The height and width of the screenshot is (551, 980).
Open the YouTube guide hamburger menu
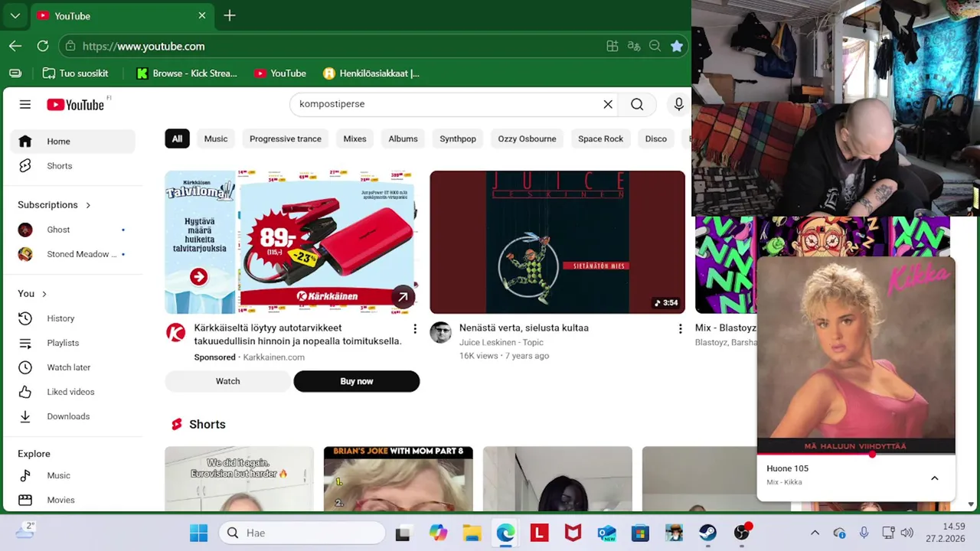[25, 105]
